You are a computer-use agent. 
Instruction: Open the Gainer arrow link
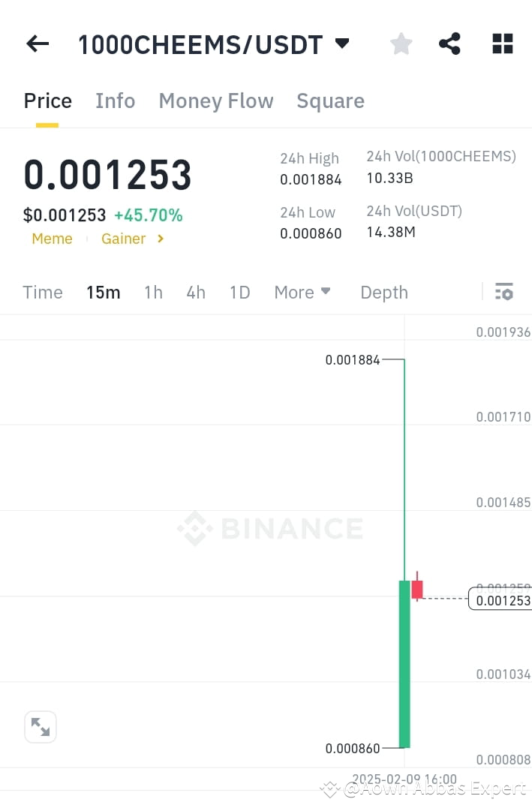pyautogui.click(x=160, y=239)
